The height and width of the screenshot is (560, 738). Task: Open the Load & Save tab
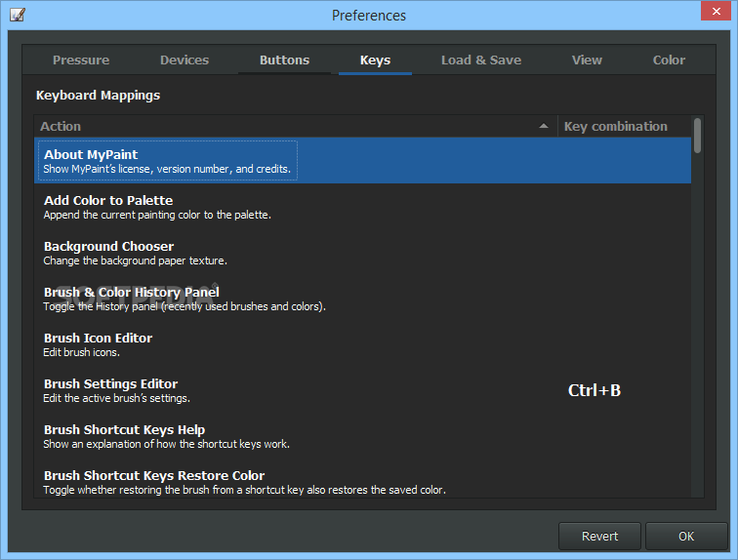pyautogui.click(x=481, y=60)
